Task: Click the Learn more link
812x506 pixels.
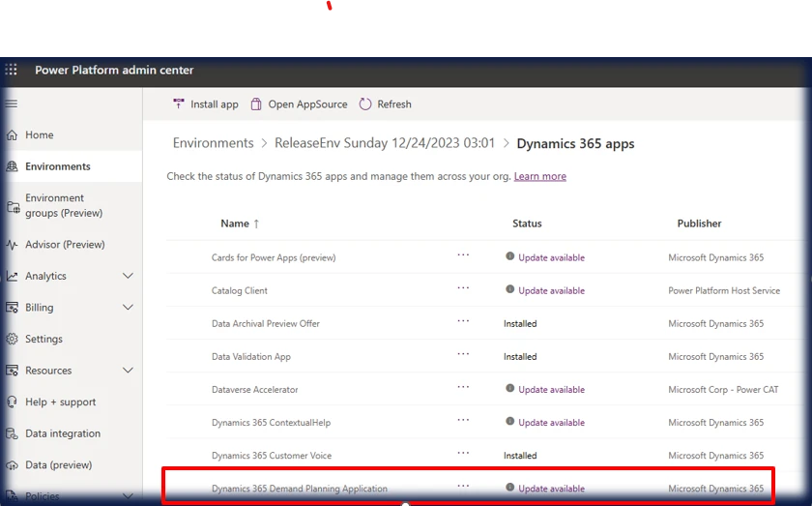Action: click(540, 176)
